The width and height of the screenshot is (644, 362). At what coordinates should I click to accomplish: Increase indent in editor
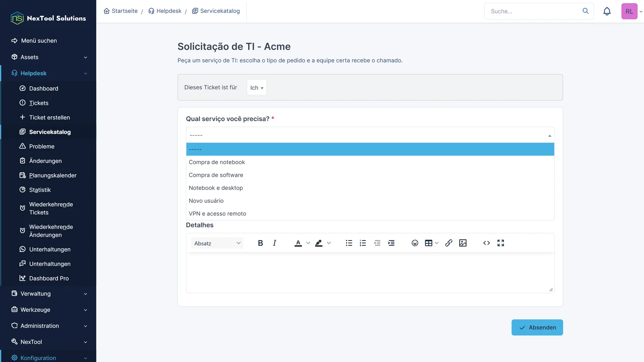coord(391,243)
